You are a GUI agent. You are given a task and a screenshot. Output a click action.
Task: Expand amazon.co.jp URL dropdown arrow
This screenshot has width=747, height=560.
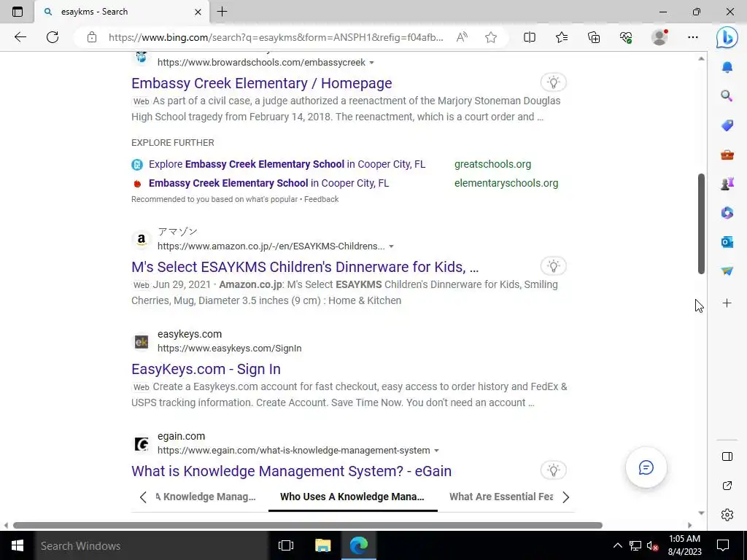391,246
